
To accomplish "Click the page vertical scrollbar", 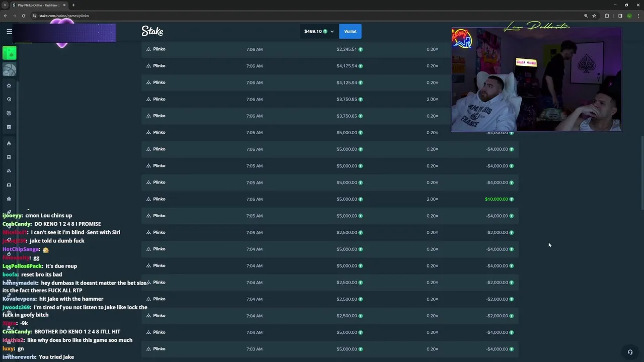I will [x=641, y=173].
